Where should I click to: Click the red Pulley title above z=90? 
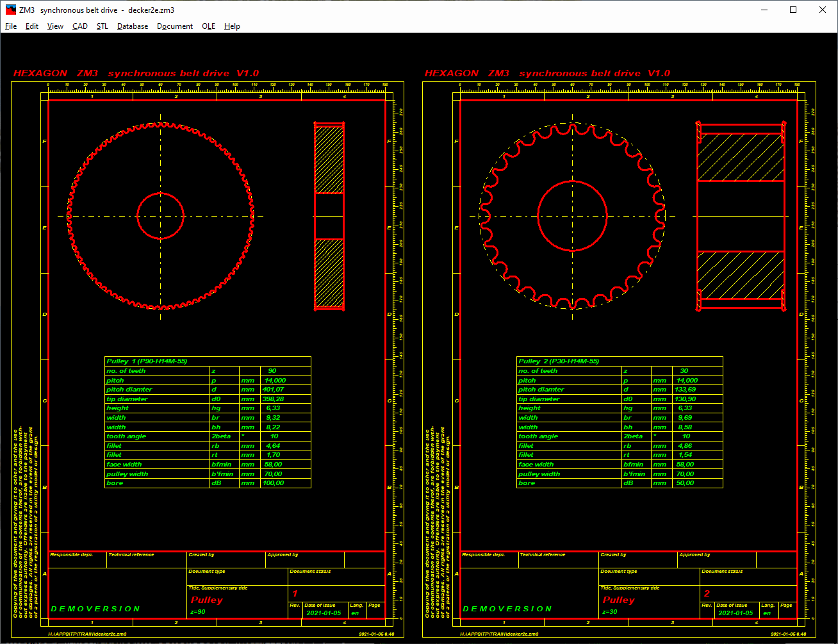click(x=207, y=600)
